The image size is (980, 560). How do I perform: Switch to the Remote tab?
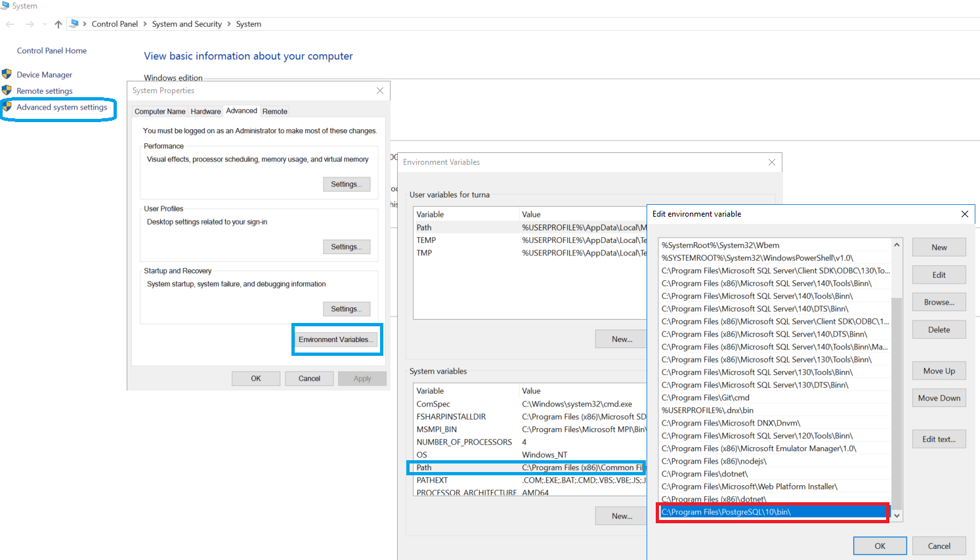[x=275, y=112]
